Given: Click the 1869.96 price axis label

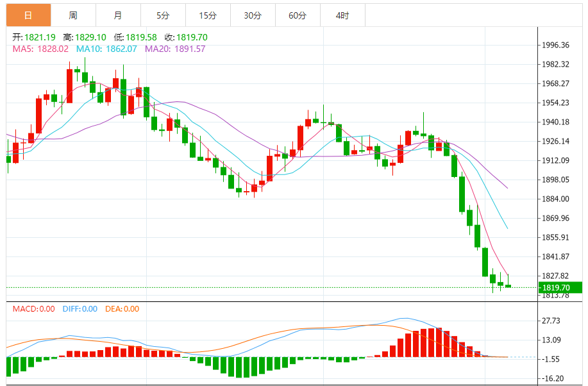Looking at the screenshot, I should click(556, 218).
